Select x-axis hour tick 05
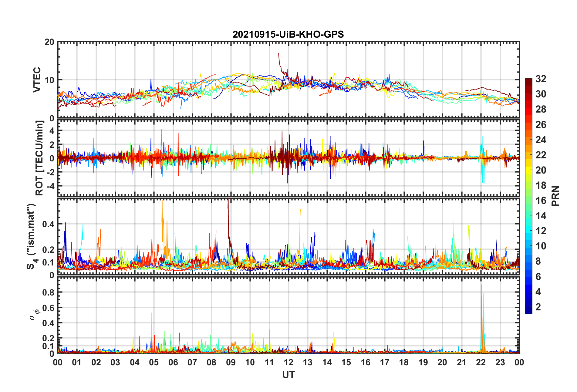Viewport: 577px width, 392px height. pyautogui.click(x=154, y=362)
